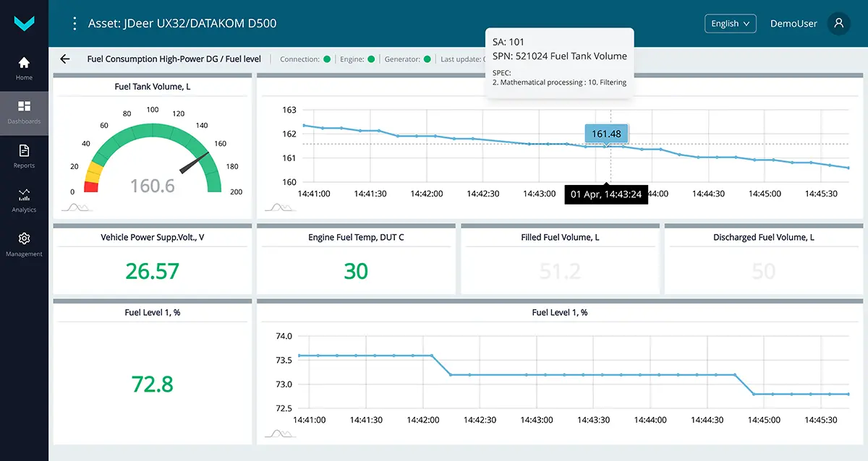The image size is (868, 461).
Task: Click the 161.48 data point on chart
Action: click(606, 147)
